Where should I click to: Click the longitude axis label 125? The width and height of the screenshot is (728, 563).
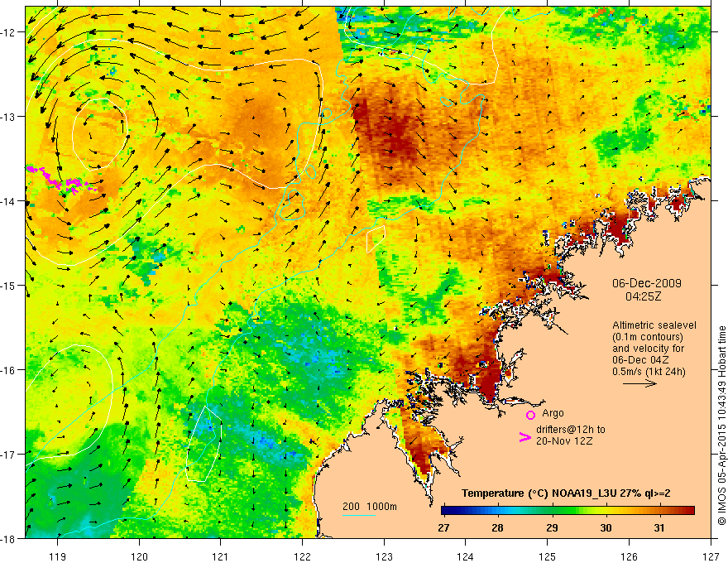548,556
